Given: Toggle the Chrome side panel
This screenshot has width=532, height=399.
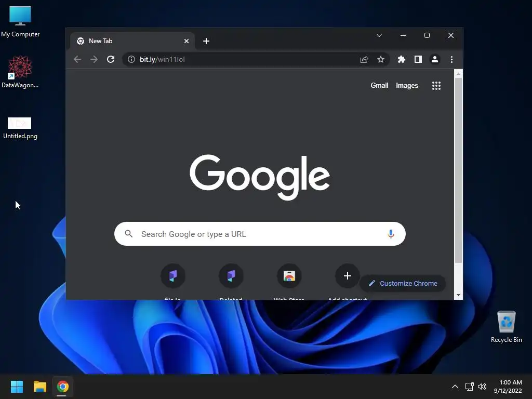Looking at the screenshot, I should [418, 59].
